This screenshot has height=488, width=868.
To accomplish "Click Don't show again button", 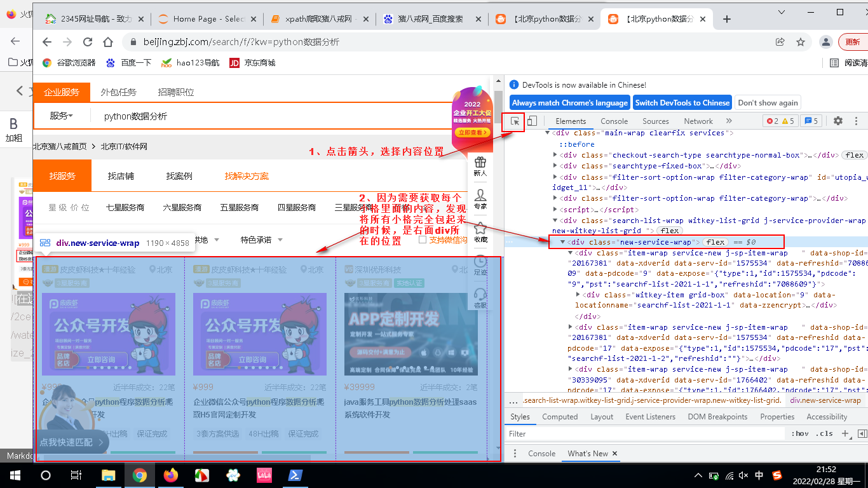I will click(768, 103).
